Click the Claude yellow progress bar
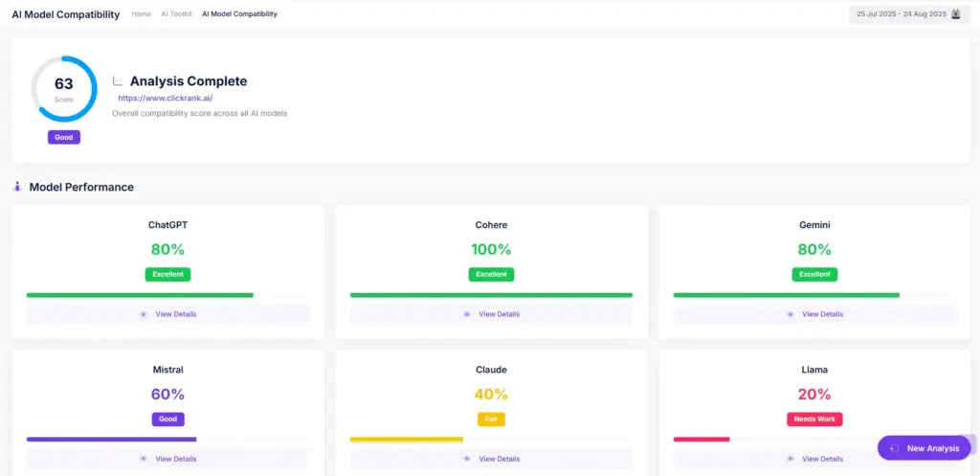 click(x=407, y=440)
